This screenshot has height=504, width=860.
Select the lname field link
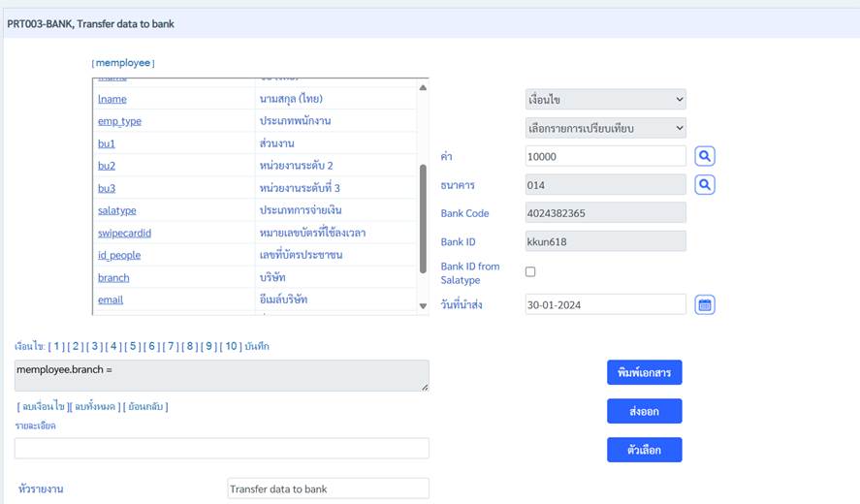(x=112, y=99)
